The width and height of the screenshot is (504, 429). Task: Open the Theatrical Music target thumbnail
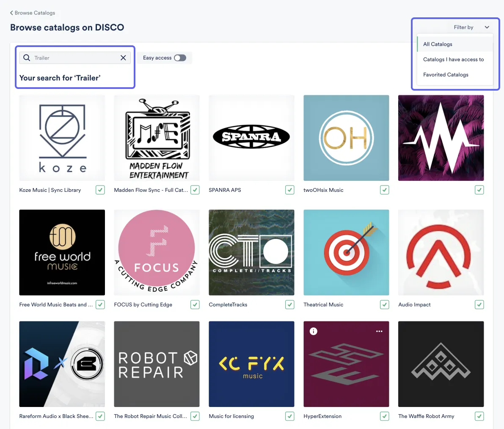346,252
